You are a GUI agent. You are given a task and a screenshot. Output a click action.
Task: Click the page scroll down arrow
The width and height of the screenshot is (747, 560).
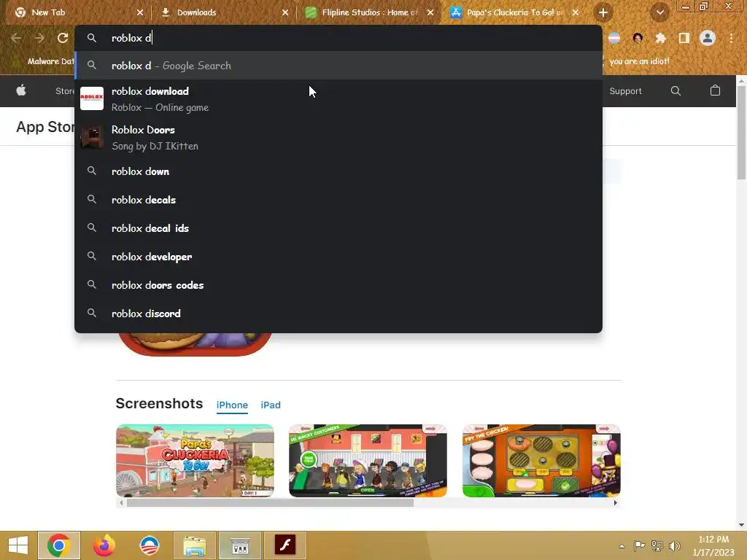click(x=741, y=525)
